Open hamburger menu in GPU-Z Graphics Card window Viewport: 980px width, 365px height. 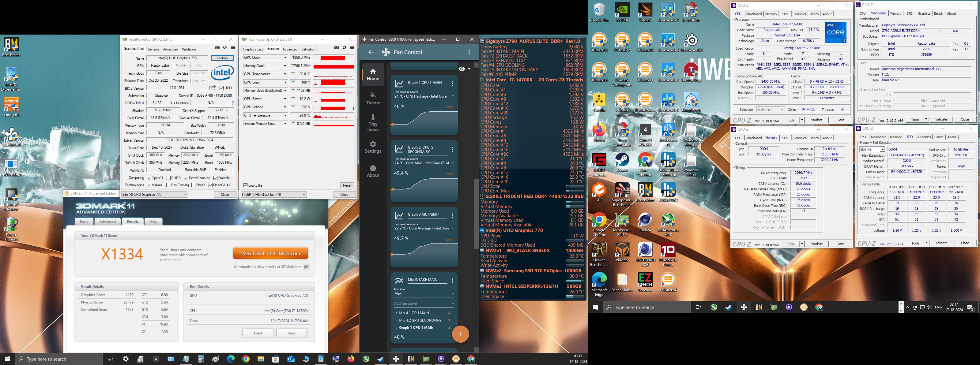point(233,48)
